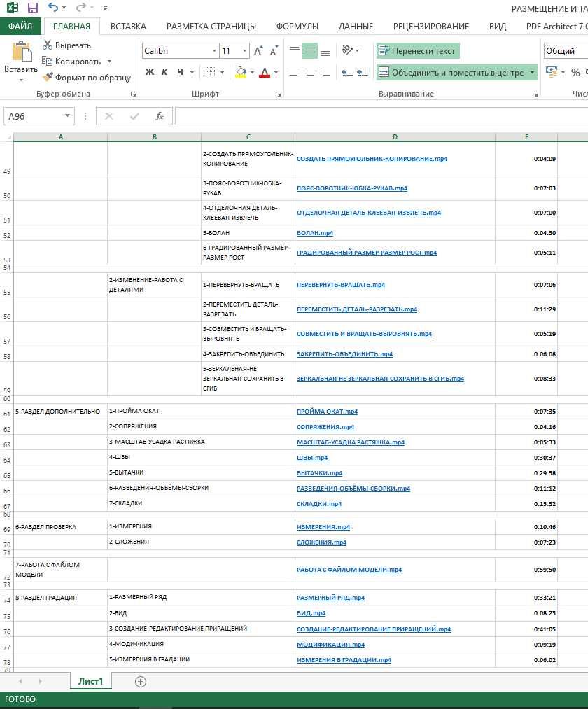Open the Шрифт group dialog launcher
588x709 pixels.
pos(278,94)
